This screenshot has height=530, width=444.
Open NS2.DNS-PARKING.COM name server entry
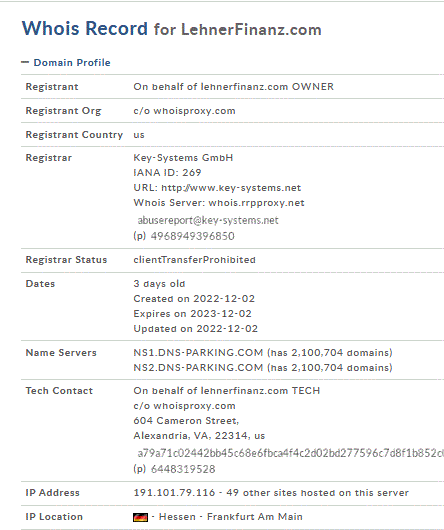coord(198,367)
